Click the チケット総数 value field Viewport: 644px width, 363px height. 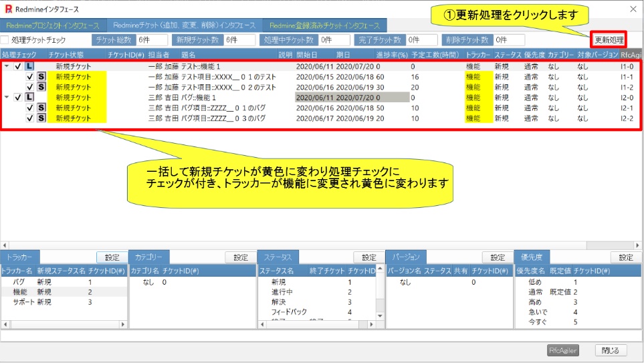(152, 40)
